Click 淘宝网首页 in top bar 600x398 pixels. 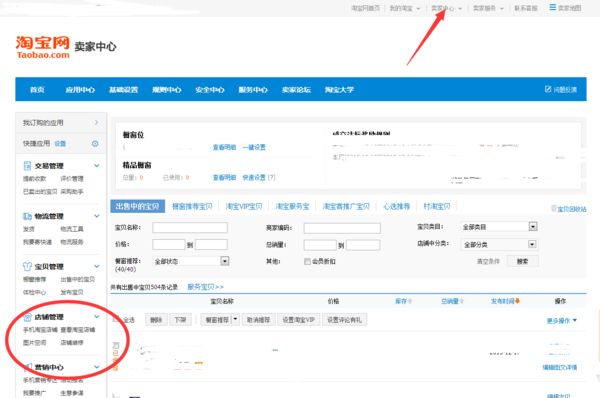[x=365, y=8]
